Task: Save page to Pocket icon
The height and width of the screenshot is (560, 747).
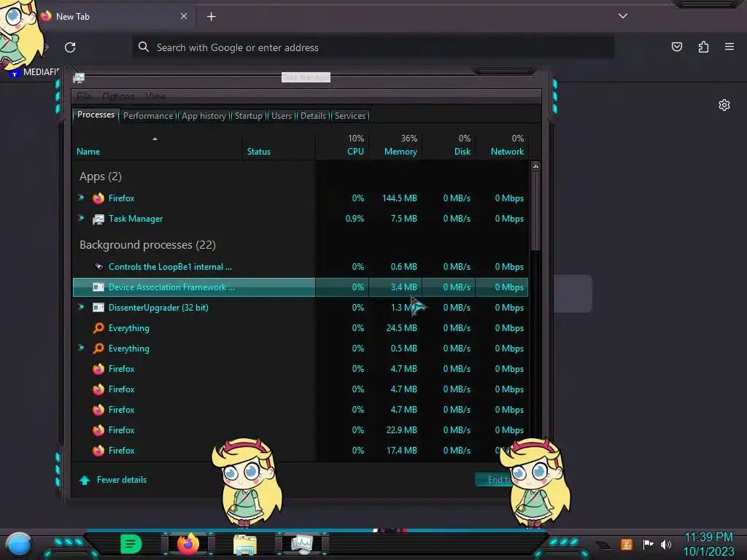Action: pos(676,47)
